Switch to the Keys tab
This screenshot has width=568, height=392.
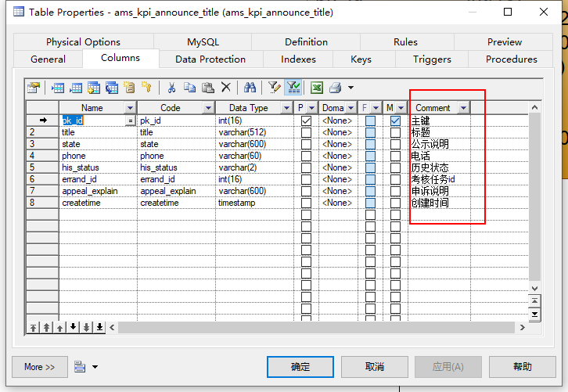361,59
